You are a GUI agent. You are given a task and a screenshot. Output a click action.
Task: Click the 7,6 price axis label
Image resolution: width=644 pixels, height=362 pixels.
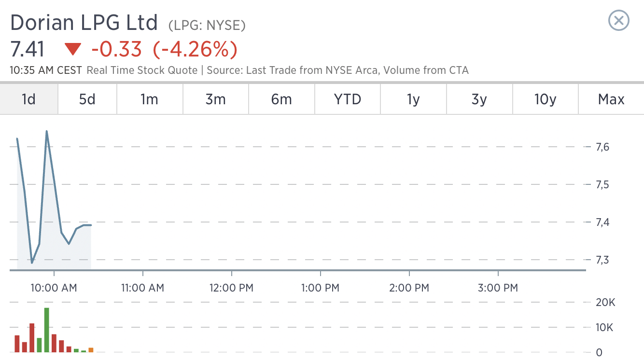pyautogui.click(x=602, y=147)
